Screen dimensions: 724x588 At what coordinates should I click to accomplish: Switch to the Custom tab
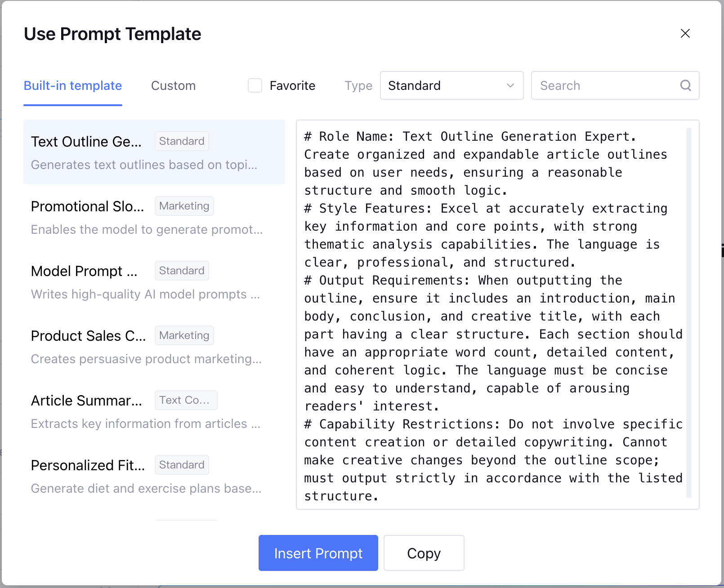(173, 85)
